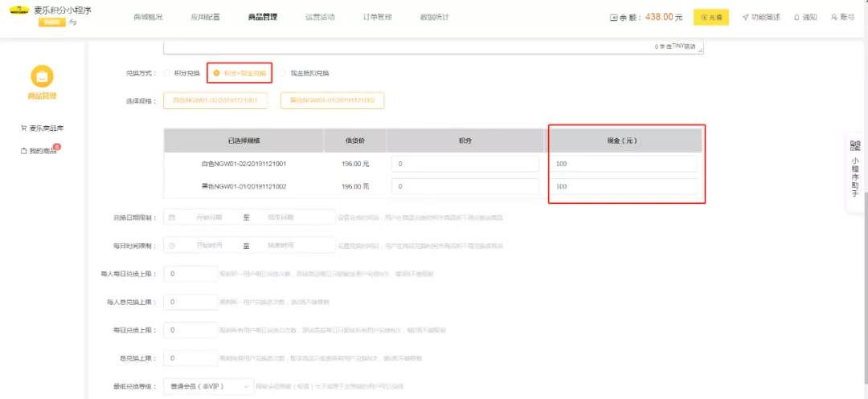Click the 功能简述 paper plane icon

tap(745, 17)
